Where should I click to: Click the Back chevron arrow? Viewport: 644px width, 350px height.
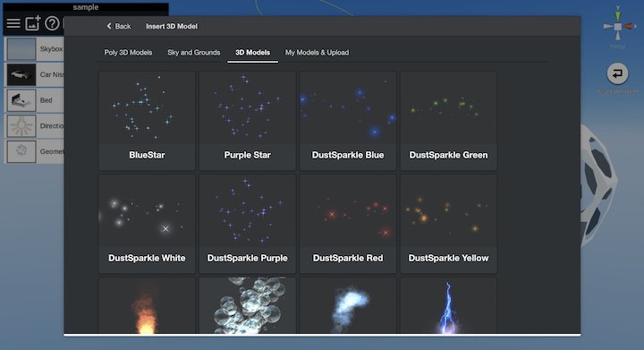tap(109, 26)
